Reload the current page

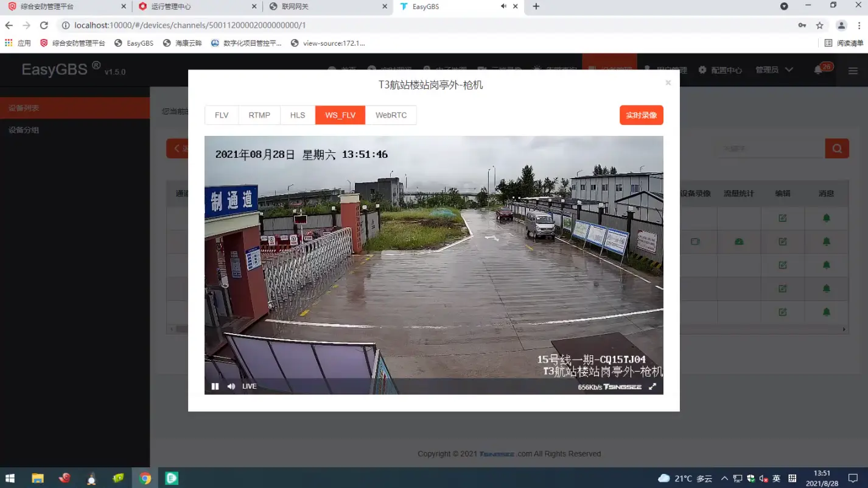point(44,26)
